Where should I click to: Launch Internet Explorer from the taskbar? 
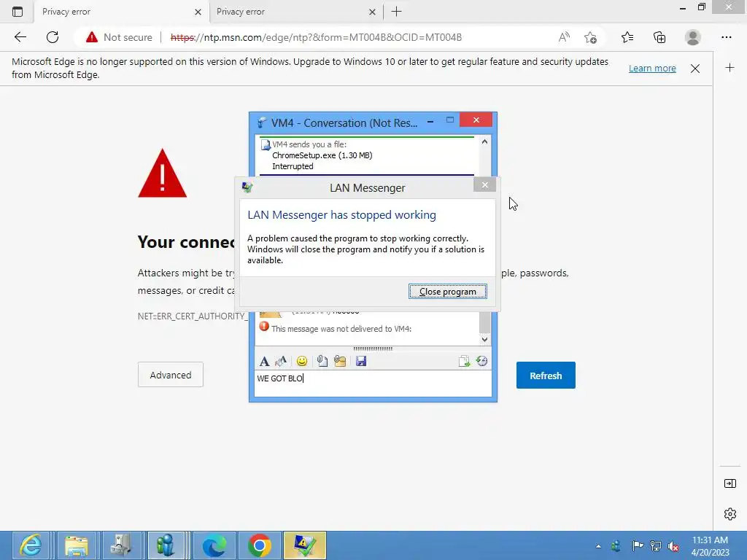pyautogui.click(x=31, y=545)
